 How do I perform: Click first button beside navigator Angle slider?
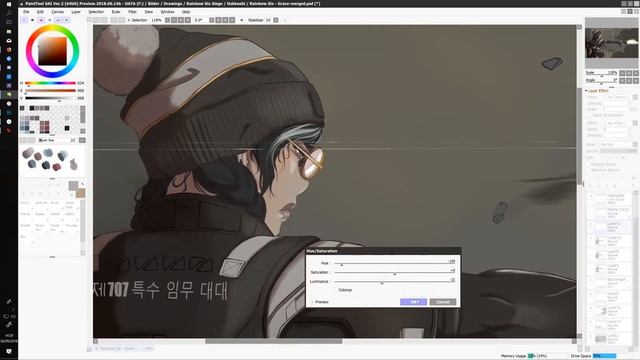(x=622, y=81)
